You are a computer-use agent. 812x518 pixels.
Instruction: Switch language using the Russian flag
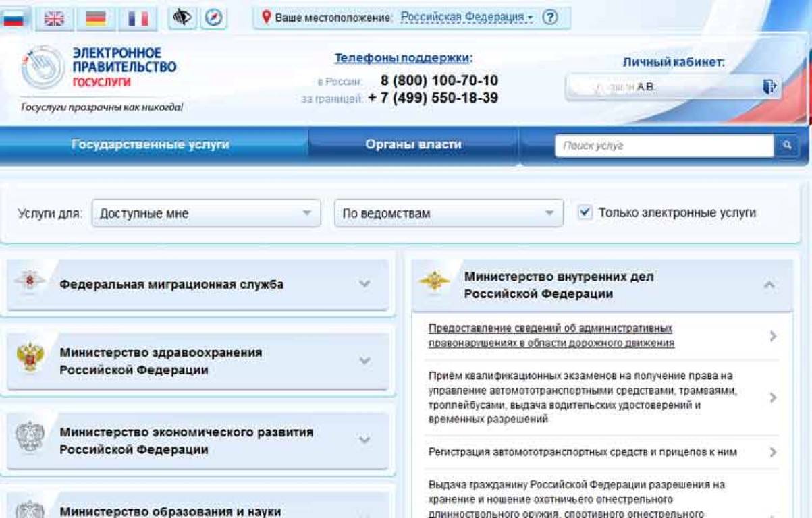[13, 18]
